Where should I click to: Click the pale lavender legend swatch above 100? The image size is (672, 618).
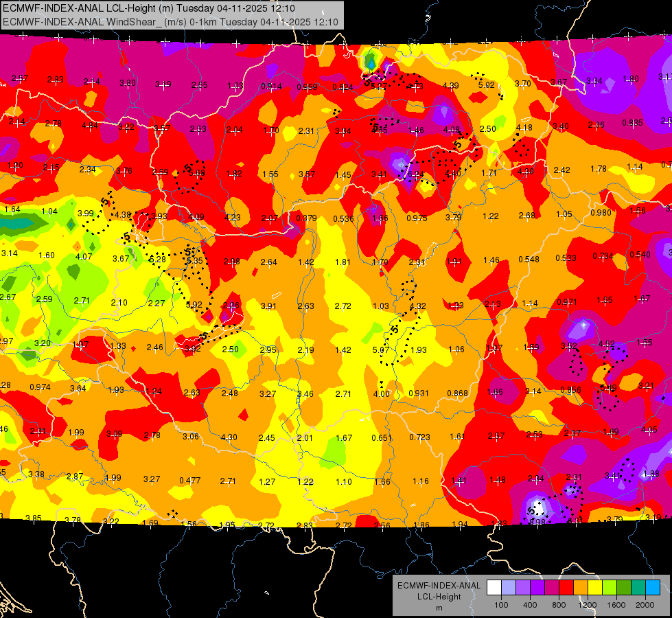click(x=509, y=588)
